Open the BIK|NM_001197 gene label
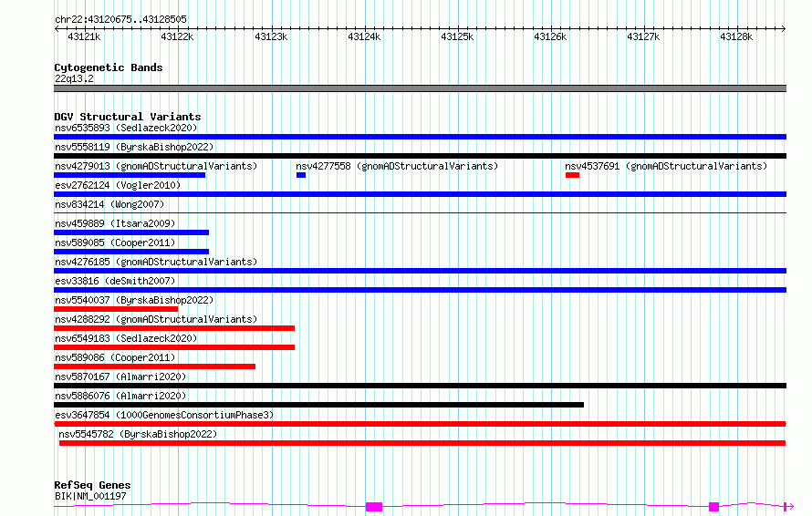 point(90,496)
